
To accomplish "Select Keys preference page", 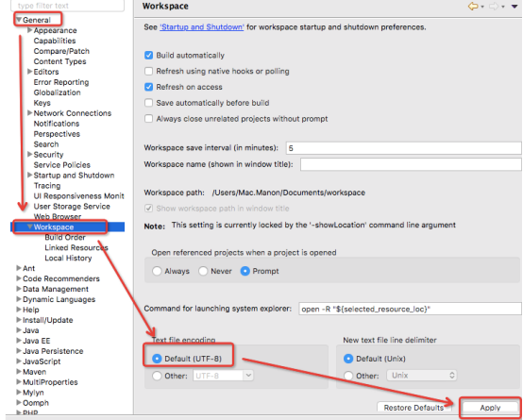I will [x=42, y=103].
